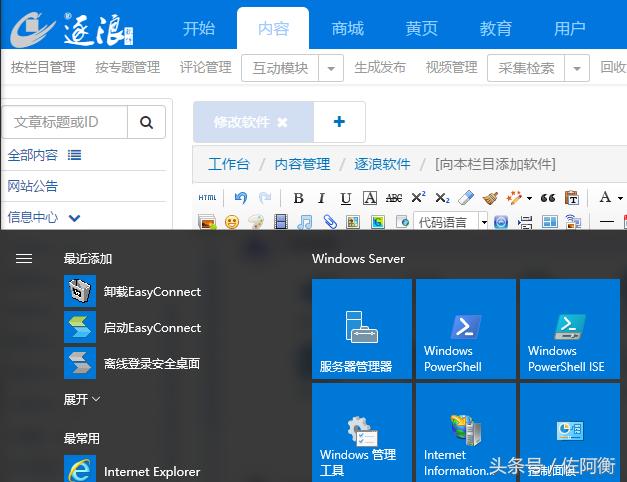The width and height of the screenshot is (627, 482).
Task: Click the 内容管理 breadcrumb link
Action: click(x=302, y=164)
